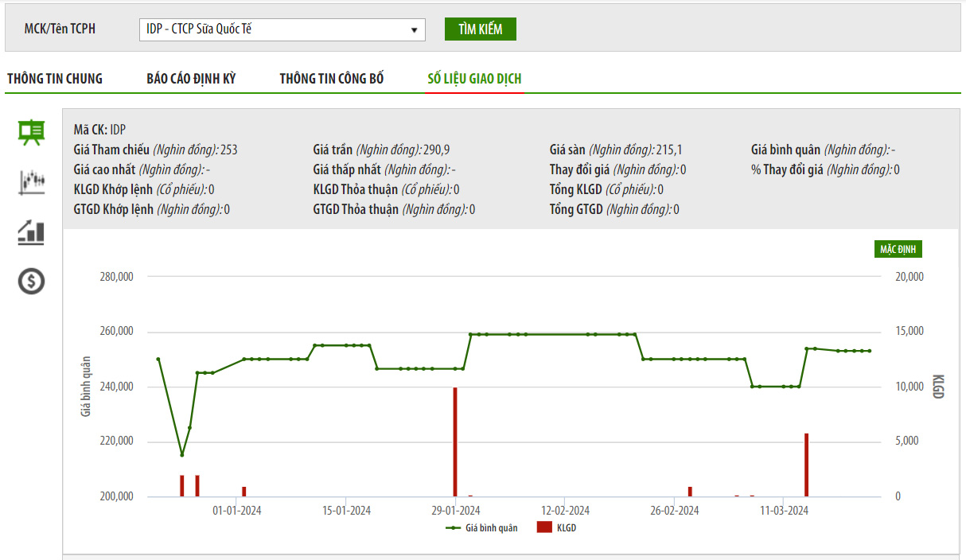Click the MẶC ĐỊNH chart reset button

[898, 250]
